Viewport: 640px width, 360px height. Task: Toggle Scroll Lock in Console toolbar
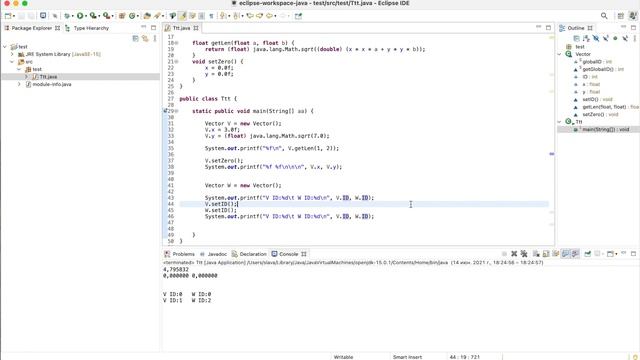click(546, 254)
